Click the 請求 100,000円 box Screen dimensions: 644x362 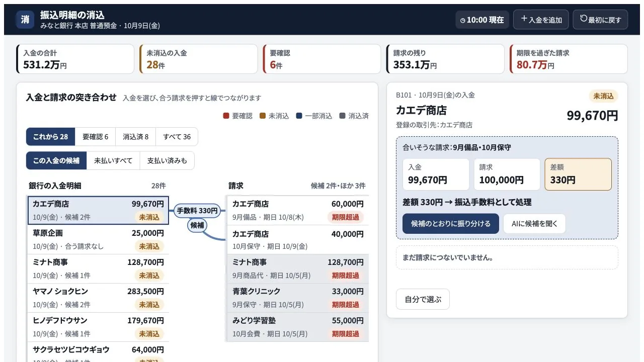pos(507,174)
